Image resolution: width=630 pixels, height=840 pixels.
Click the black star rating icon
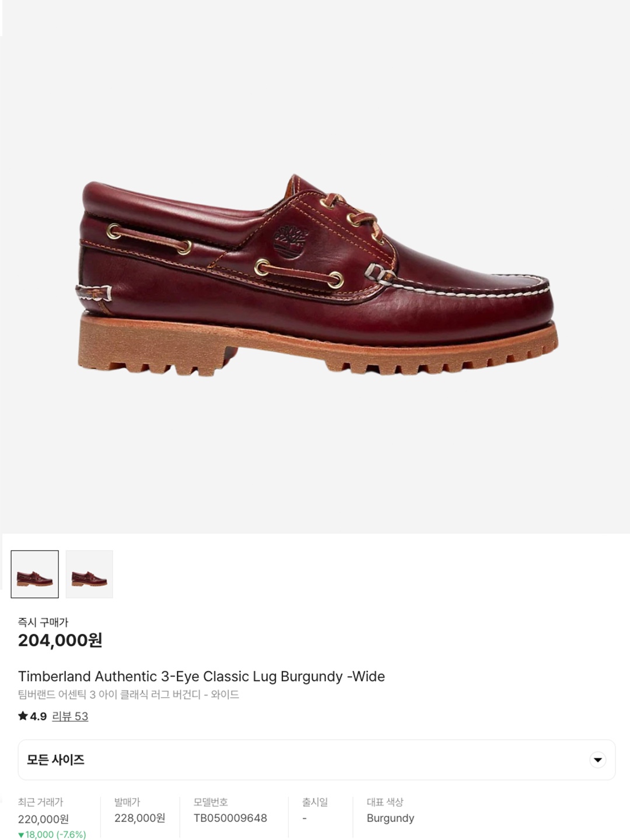click(23, 716)
